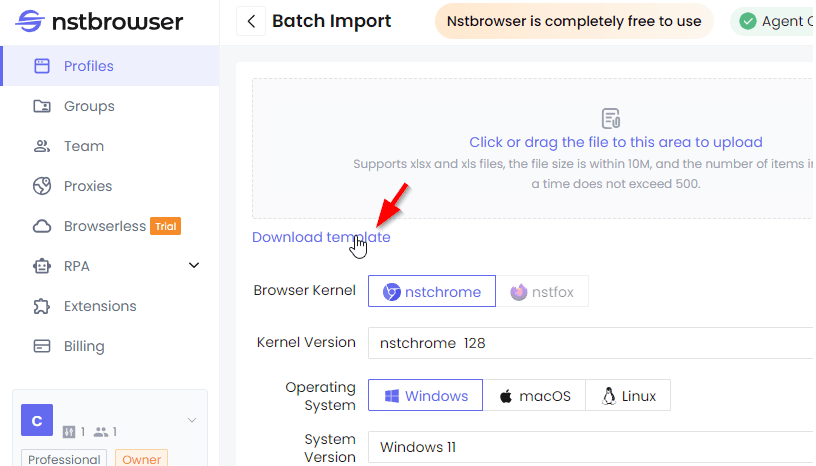This screenshot has height=466, width=816.
Task: Expand the RPA submenu chevron
Action: (194, 266)
